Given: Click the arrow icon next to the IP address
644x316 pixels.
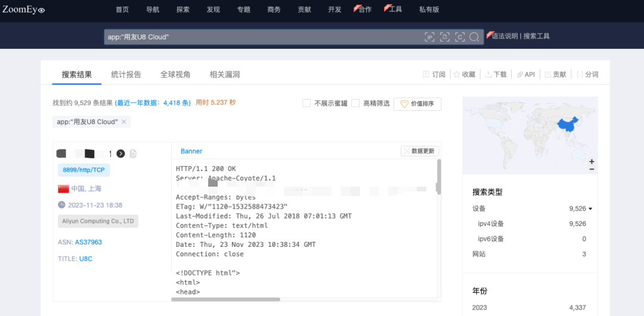Looking at the screenshot, I should click(x=120, y=154).
